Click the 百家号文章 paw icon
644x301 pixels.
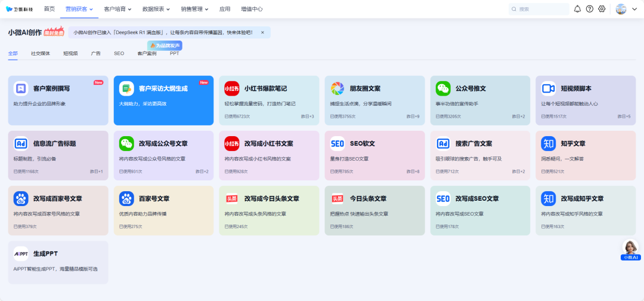coord(126,198)
